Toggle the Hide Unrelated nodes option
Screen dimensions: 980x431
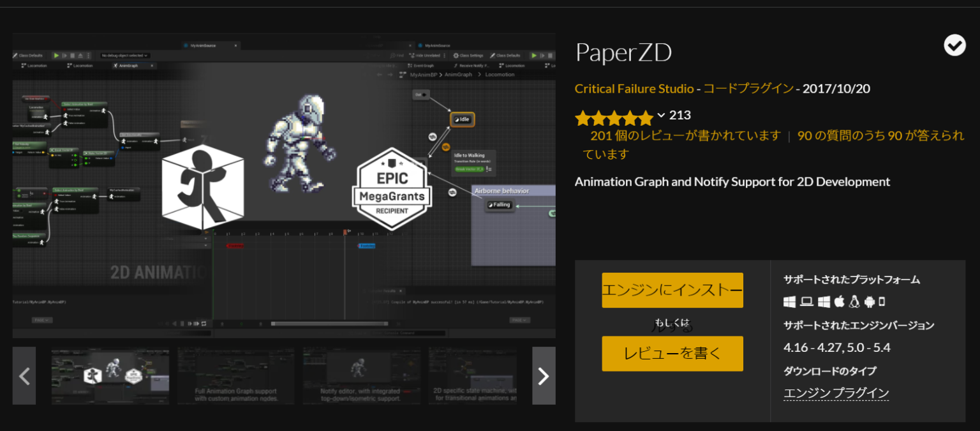[x=427, y=56]
